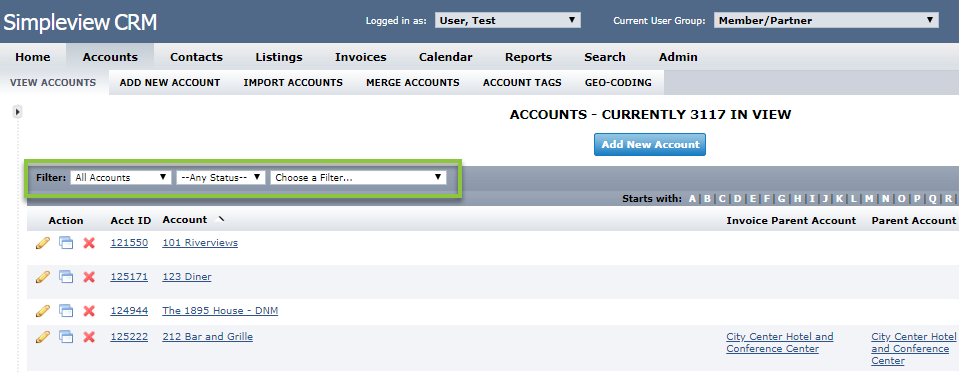Open the Reports menu
The width and height of the screenshot is (959, 374).
click(528, 57)
